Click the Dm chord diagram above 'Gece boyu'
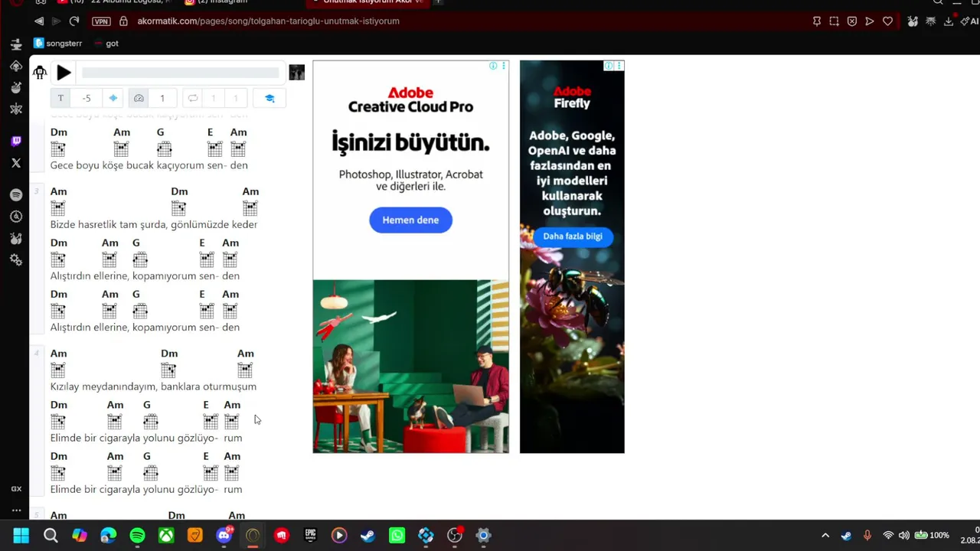980x551 pixels. coord(58,149)
